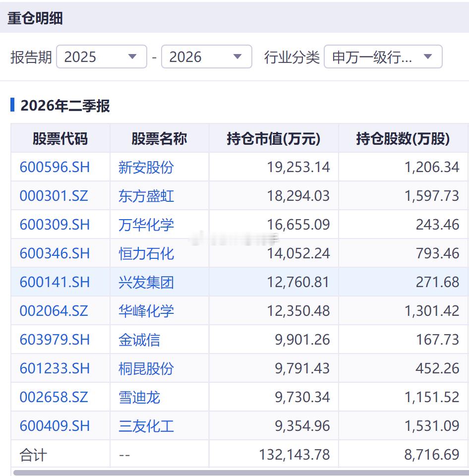Open stock name link 华峰化学
This screenshot has height=476, width=469.
(x=146, y=311)
